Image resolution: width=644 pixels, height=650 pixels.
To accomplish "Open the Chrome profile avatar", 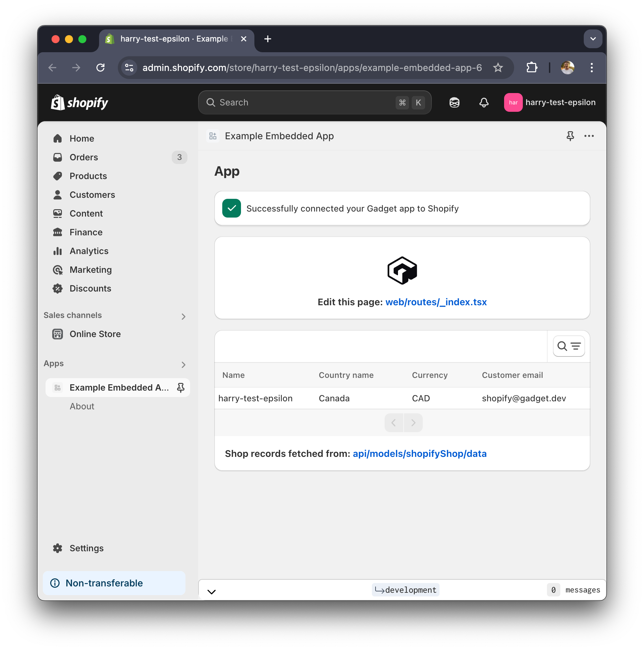I will 567,68.
